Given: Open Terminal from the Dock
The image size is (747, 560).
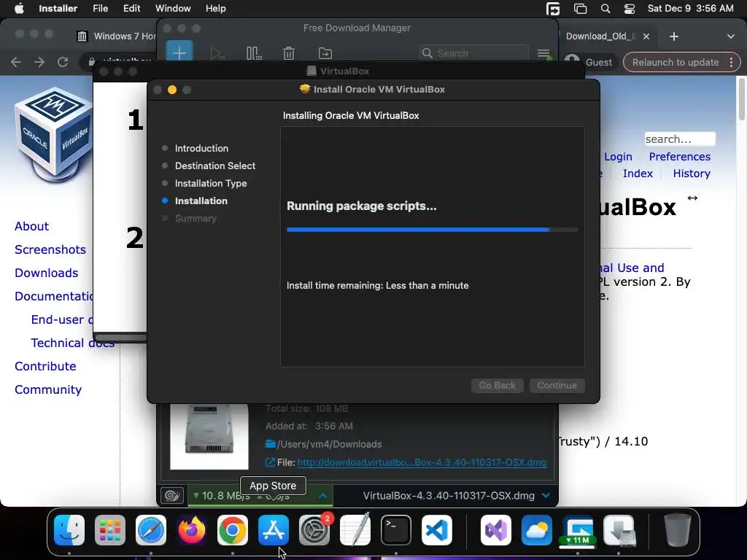Looking at the screenshot, I should [x=396, y=530].
